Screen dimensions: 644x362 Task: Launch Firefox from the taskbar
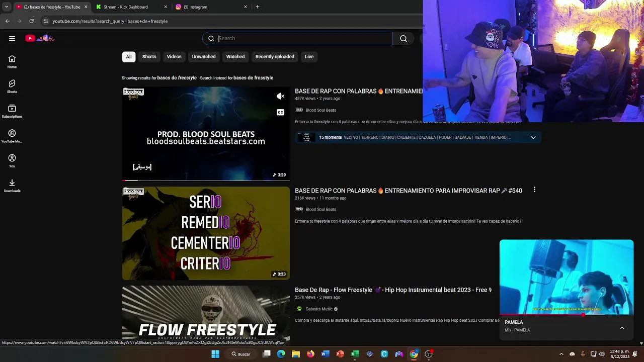click(310, 354)
